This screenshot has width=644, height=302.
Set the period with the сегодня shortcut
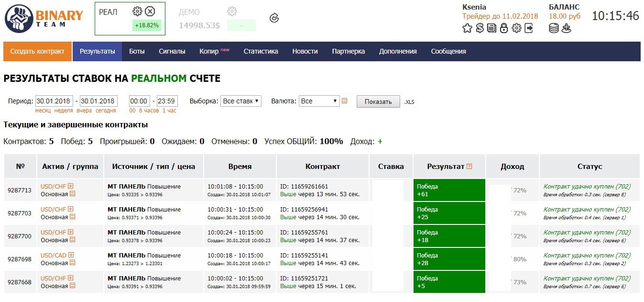tap(106, 111)
